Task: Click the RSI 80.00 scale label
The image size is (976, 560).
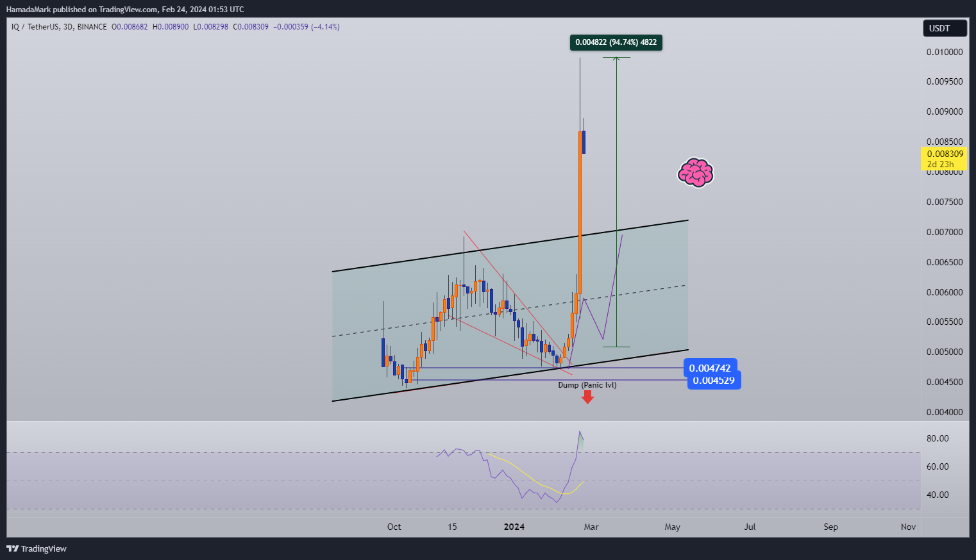Action: [x=938, y=438]
